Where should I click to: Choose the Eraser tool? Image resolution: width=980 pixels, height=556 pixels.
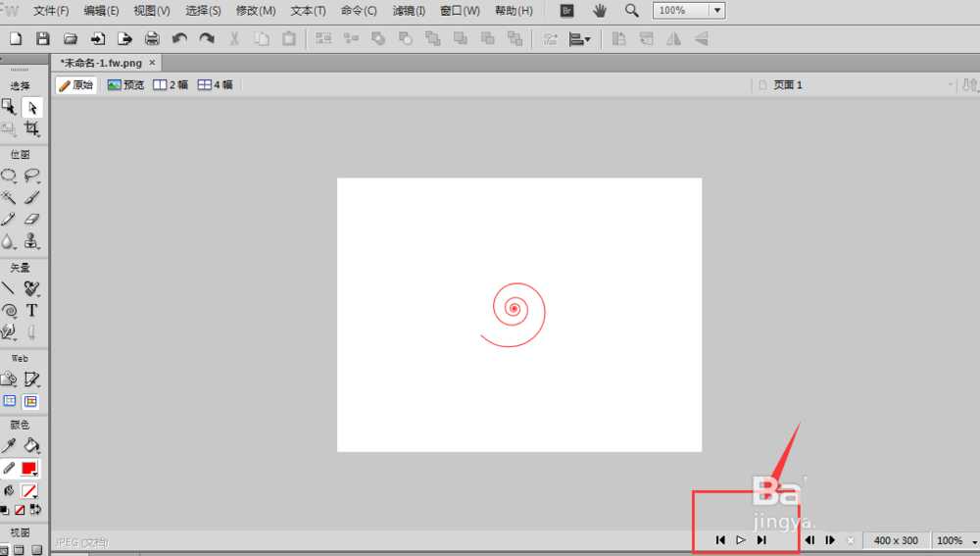[x=32, y=220]
